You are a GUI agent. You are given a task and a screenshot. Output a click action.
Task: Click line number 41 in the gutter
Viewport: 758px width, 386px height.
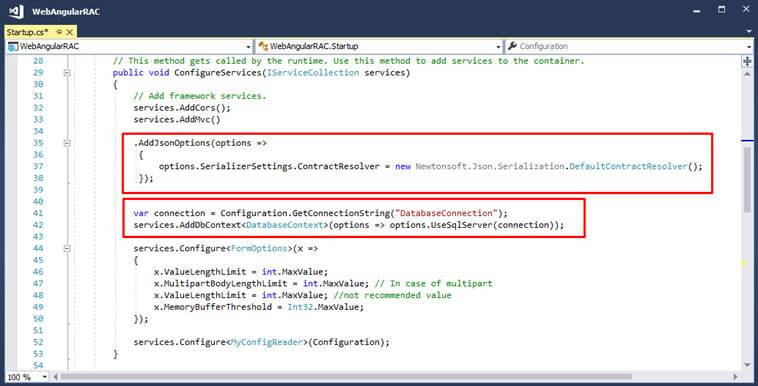pos(38,213)
